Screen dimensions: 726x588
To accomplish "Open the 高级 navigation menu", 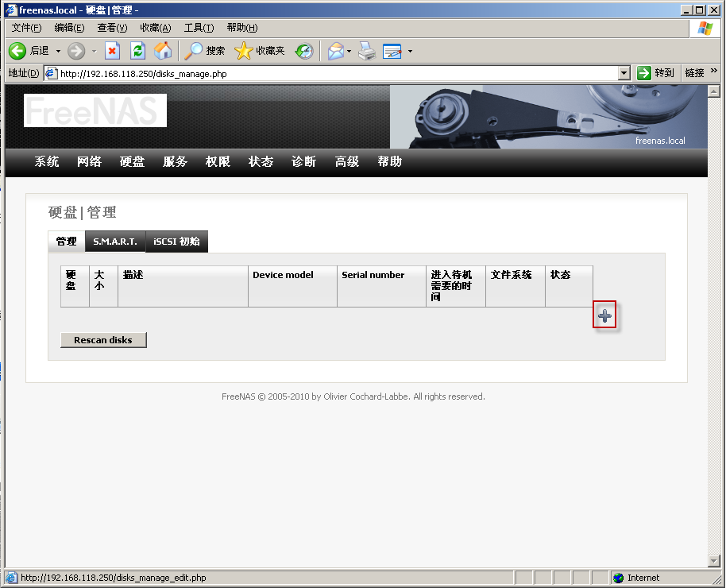I will click(x=347, y=162).
